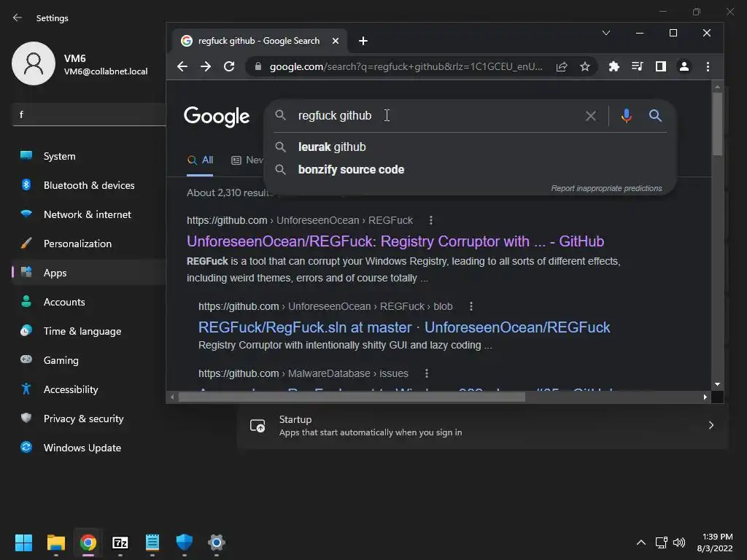The height and width of the screenshot is (560, 747).
Task: Go forward in Chrome history
Action: 205,66
